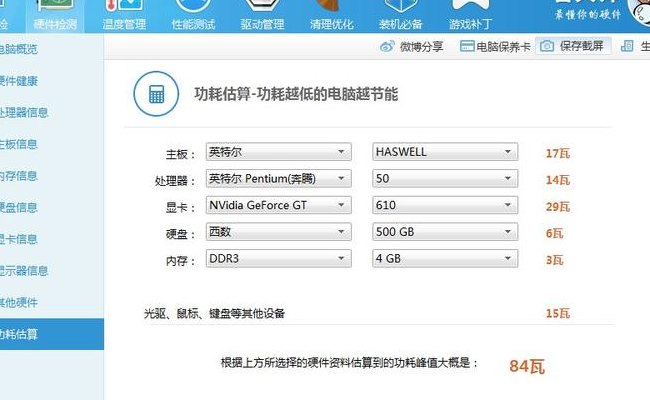Screen dimensions: 650x400
Task: Open the processor dropdown showing 英特尔 Pentium
Action: tap(279, 178)
